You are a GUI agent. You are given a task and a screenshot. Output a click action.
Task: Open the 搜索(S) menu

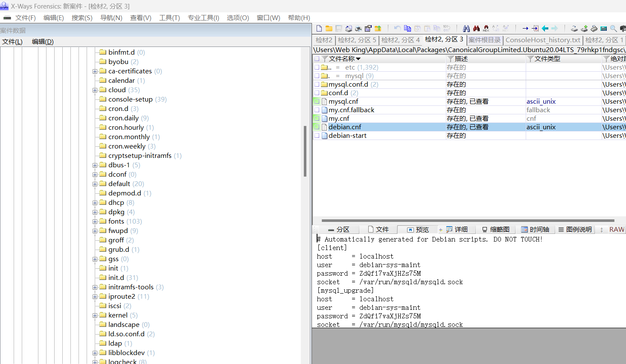click(82, 18)
